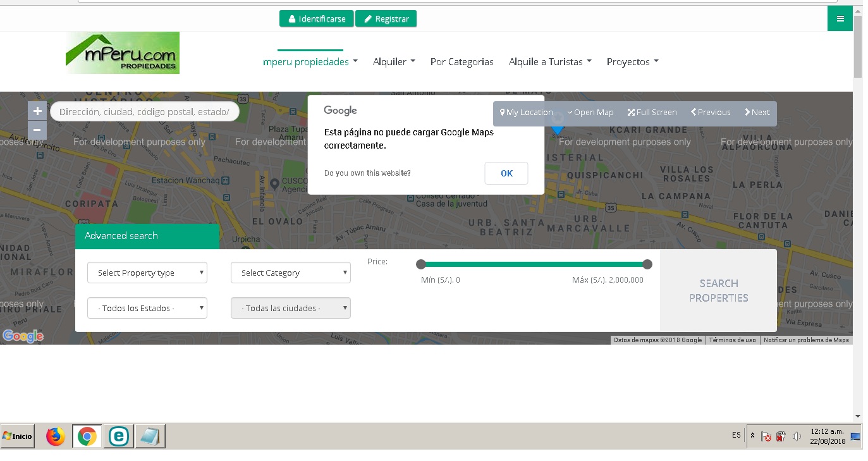The width and height of the screenshot is (868, 461).
Task: Open the green hamburger menu icon
Action: click(x=840, y=18)
